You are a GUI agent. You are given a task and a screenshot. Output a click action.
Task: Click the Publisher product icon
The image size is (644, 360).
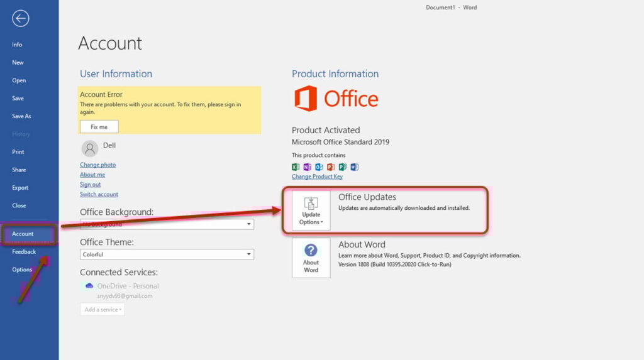click(343, 166)
